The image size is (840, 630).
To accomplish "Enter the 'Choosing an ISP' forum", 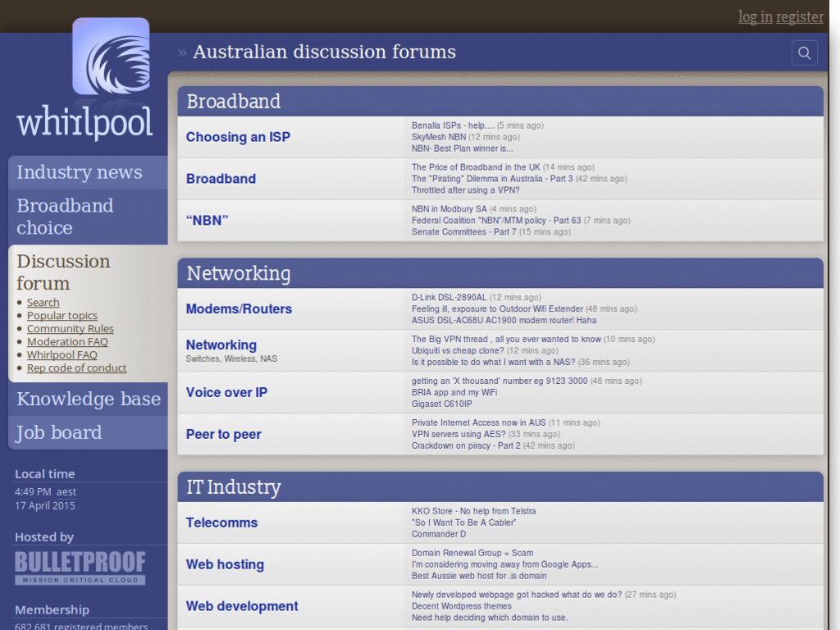I will click(238, 137).
